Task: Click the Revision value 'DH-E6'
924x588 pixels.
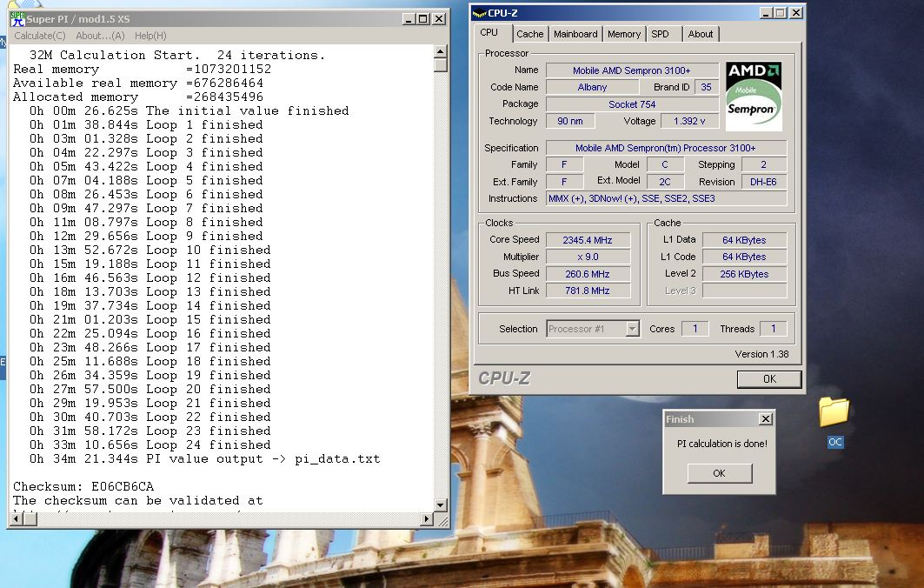Action: click(764, 182)
